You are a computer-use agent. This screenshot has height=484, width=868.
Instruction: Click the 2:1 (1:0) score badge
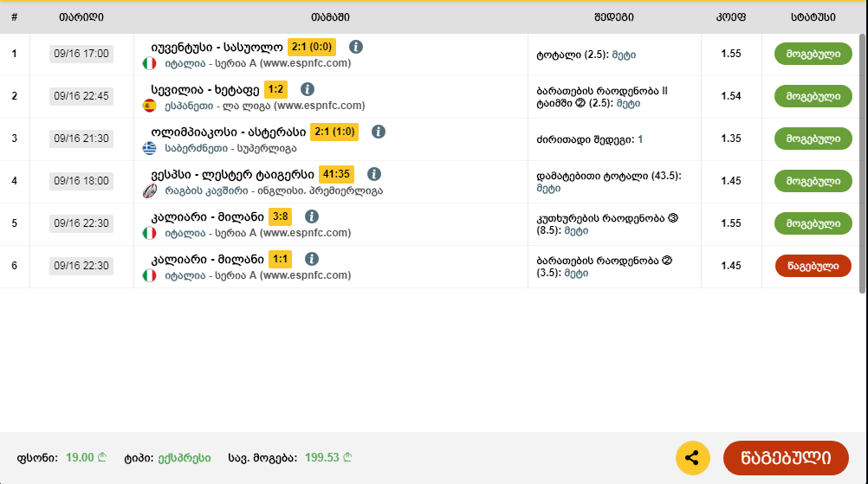pyautogui.click(x=334, y=132)
